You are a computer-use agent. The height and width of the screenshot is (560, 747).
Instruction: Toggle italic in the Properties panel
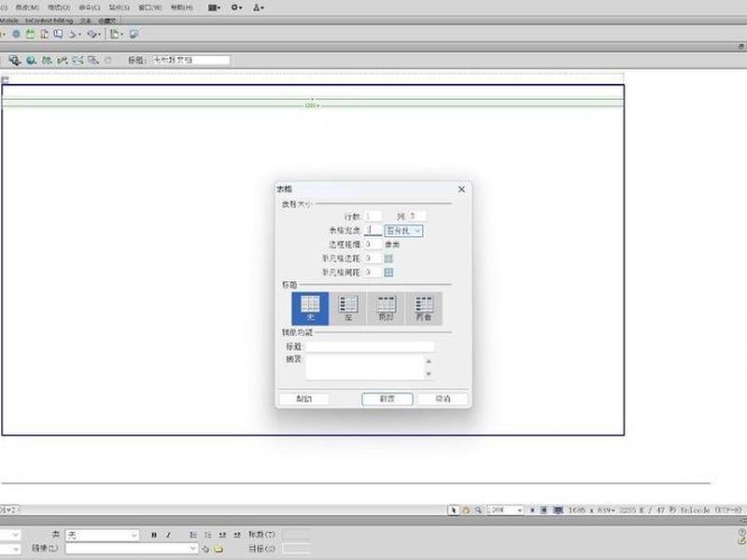pyautogui.click(x=168, y=535)
